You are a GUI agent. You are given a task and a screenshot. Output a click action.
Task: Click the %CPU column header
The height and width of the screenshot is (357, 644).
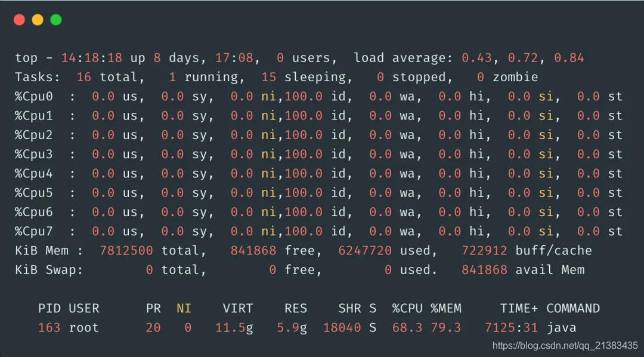click(407, 309)
